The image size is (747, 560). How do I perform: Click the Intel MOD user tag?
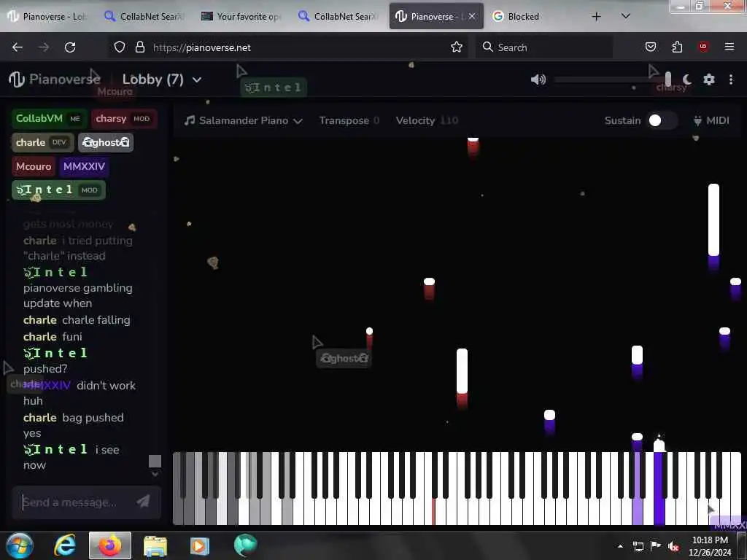(x=58, y=190)
